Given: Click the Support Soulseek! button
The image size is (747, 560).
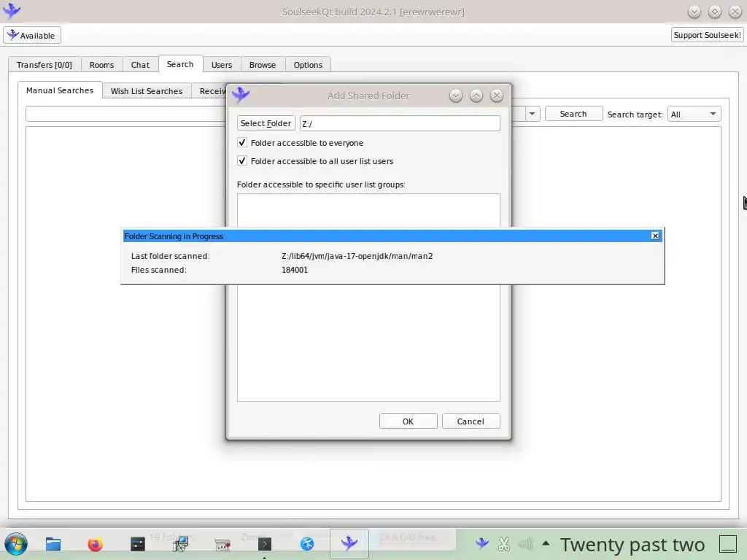Looking at the screenshot, I should tap(707, 35).
